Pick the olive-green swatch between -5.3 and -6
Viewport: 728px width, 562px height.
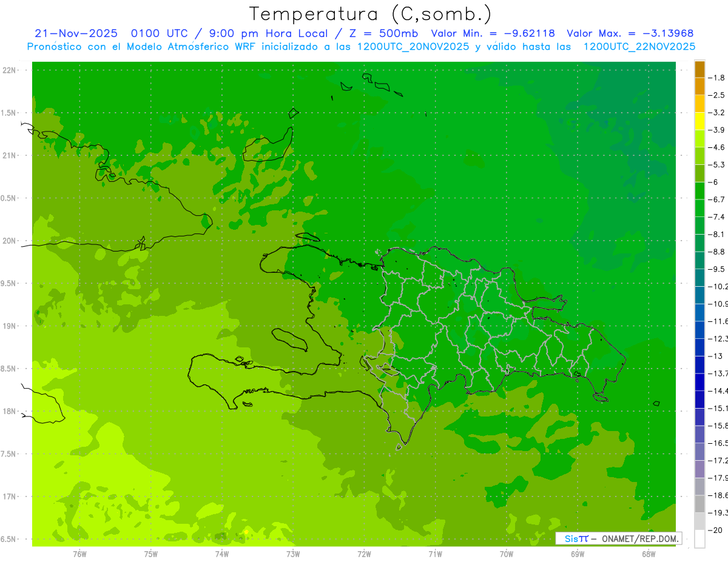tap(699, 173)
